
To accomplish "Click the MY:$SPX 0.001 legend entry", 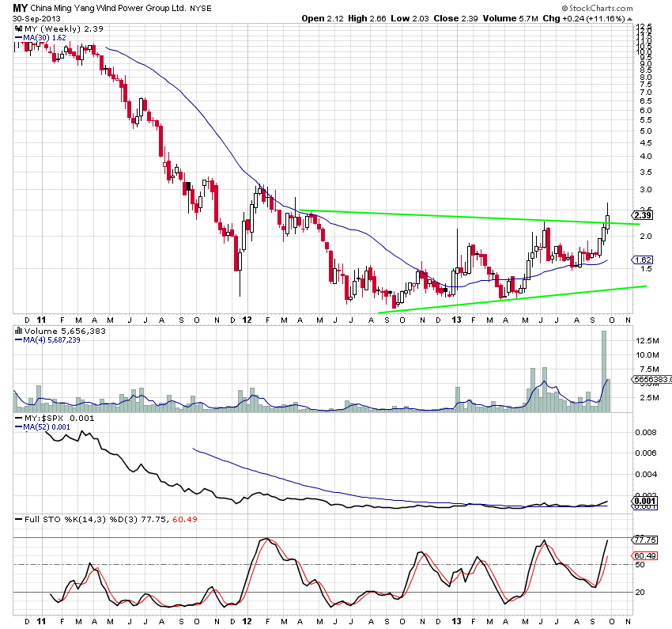I will tap(59, 418).
